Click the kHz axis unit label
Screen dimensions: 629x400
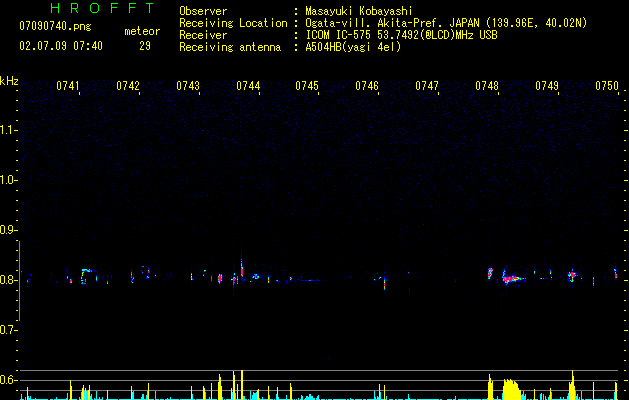[x=9, y=81]
